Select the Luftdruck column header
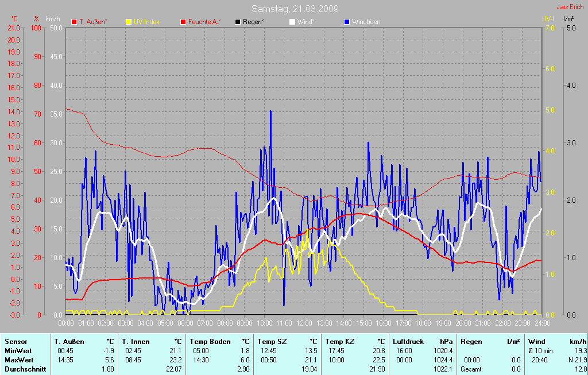 point(408,342)
